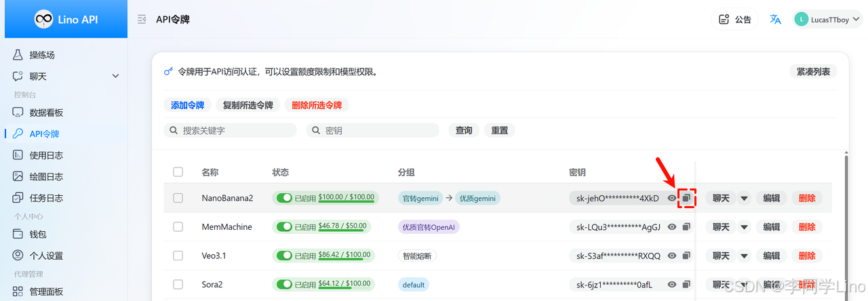
Task: Click the 删除所选令牌 button
Action: click(x=317, y=105)
